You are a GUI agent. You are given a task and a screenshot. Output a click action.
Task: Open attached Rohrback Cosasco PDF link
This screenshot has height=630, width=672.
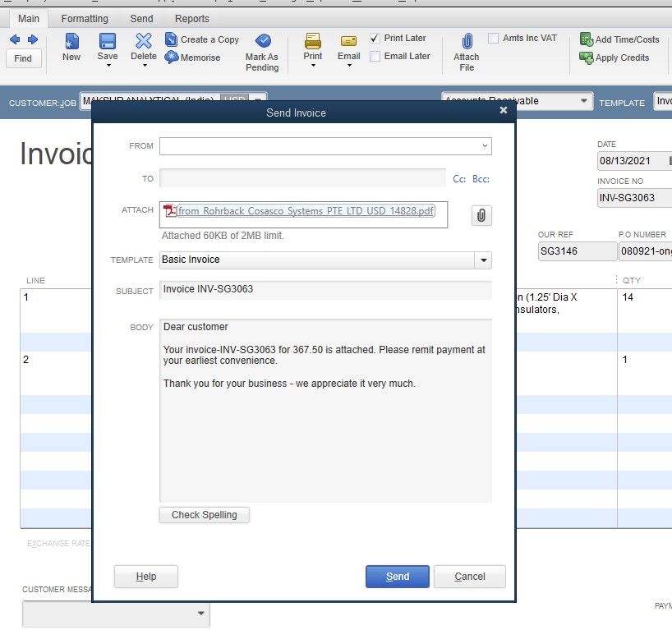click(x=306, y=211)
